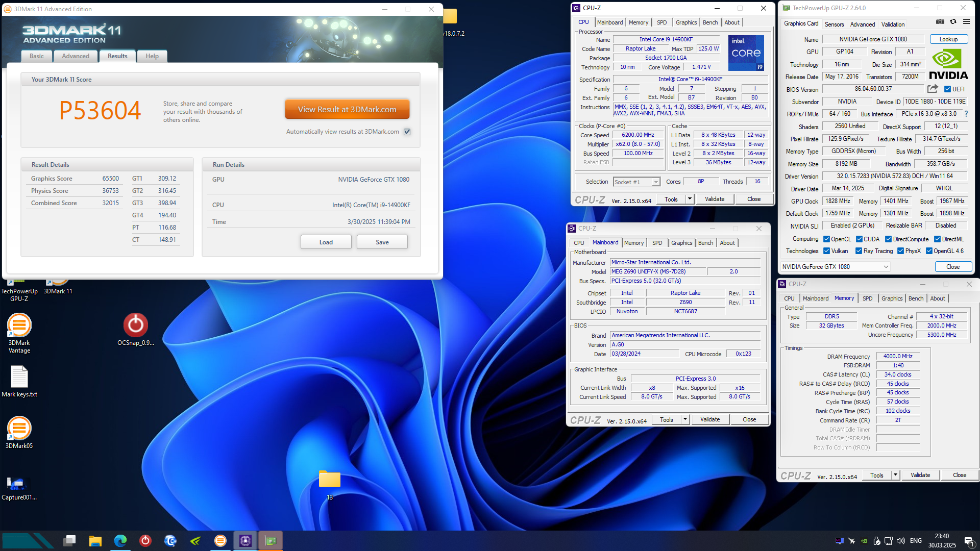Toggle OpenCL checkbox
The width and height of the screenshot is (980, 551).
pyautogui.click(x=826, y=239)
